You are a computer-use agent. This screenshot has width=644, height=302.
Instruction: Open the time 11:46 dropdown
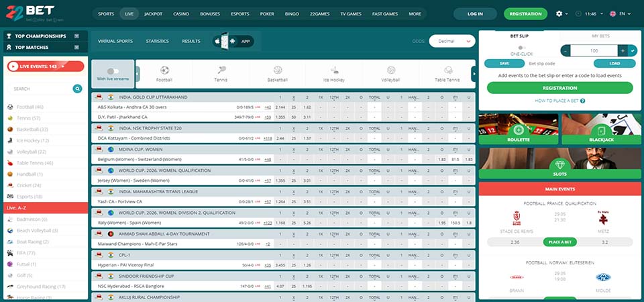point(594,13)
